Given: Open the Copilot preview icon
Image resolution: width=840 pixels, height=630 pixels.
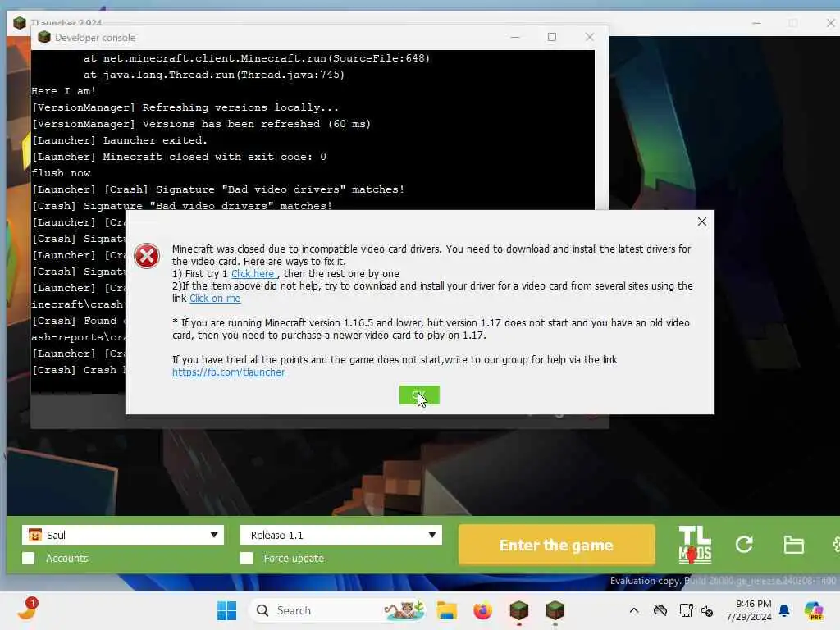Looking at the screenshot, I should point(814,610).
